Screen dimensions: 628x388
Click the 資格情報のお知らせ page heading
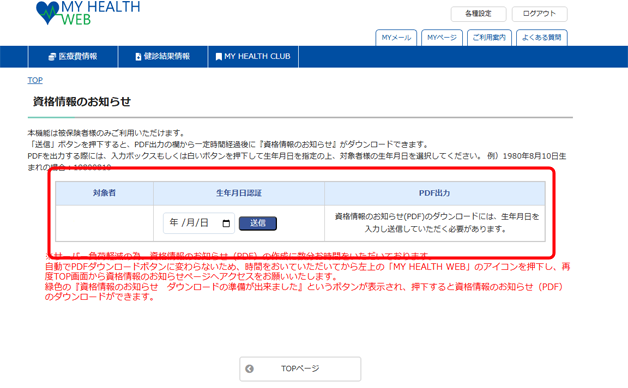82,102
